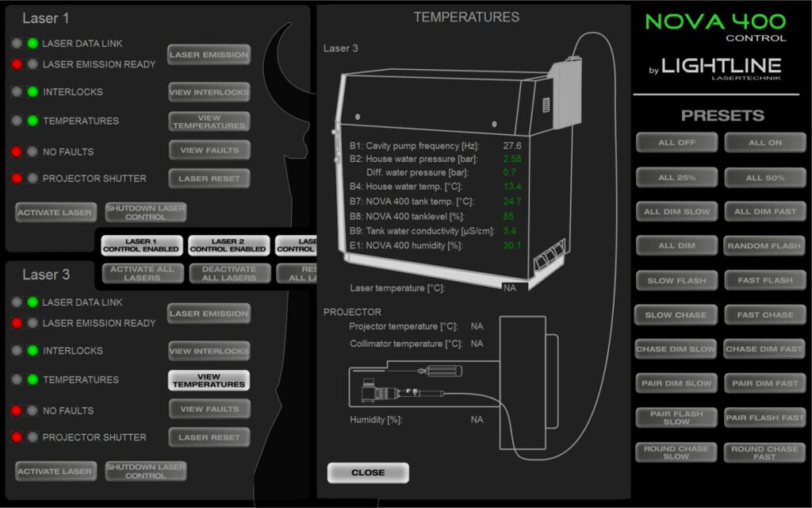Click green Laser 1 LASER DATA LINK indicator
This screenshot has width=812, height=508.
point(33,44)
